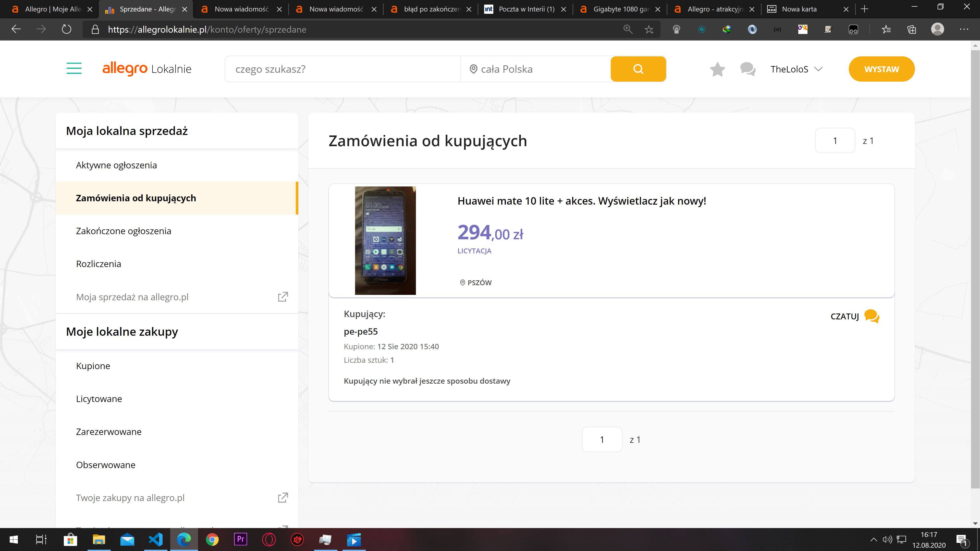The image size is (980, 551).
Task: Open Huawei mate 10 lite listing title
Action: (x=582, y=201)
